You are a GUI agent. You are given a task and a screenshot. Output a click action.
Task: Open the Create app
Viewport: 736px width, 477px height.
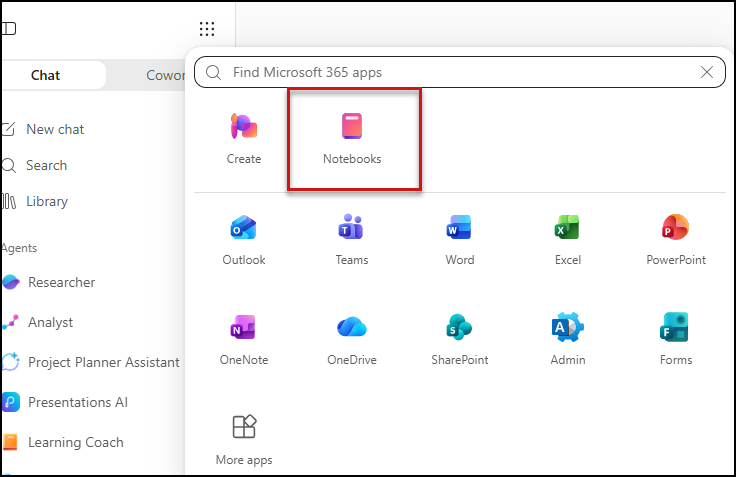click(x=244, y=138)
